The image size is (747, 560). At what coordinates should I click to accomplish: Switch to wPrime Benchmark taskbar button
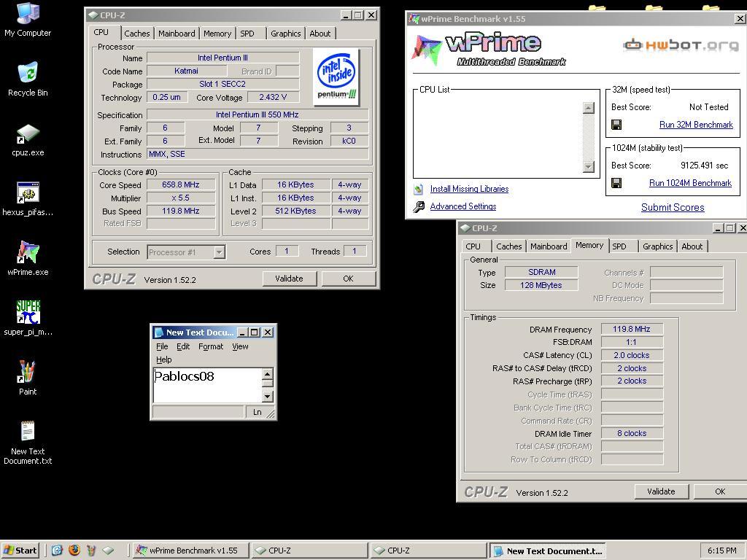tap(190, 551)
